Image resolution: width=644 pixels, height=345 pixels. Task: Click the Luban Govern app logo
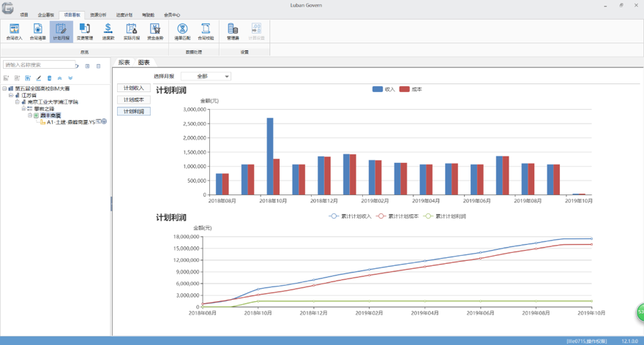click(x=8, y=8)
